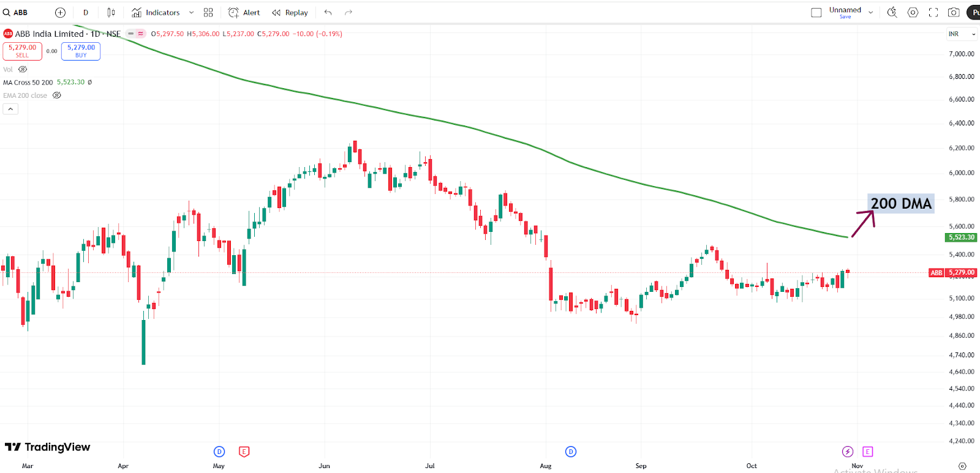
Task: Collapse the indicator legend with chevron
Action: tap(10, 109)
